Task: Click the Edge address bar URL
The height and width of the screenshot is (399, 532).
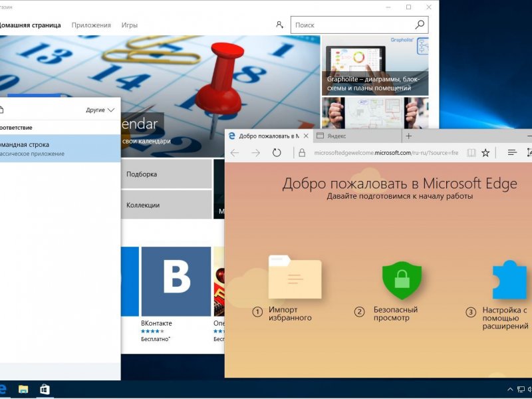Action: pos(386,153)
